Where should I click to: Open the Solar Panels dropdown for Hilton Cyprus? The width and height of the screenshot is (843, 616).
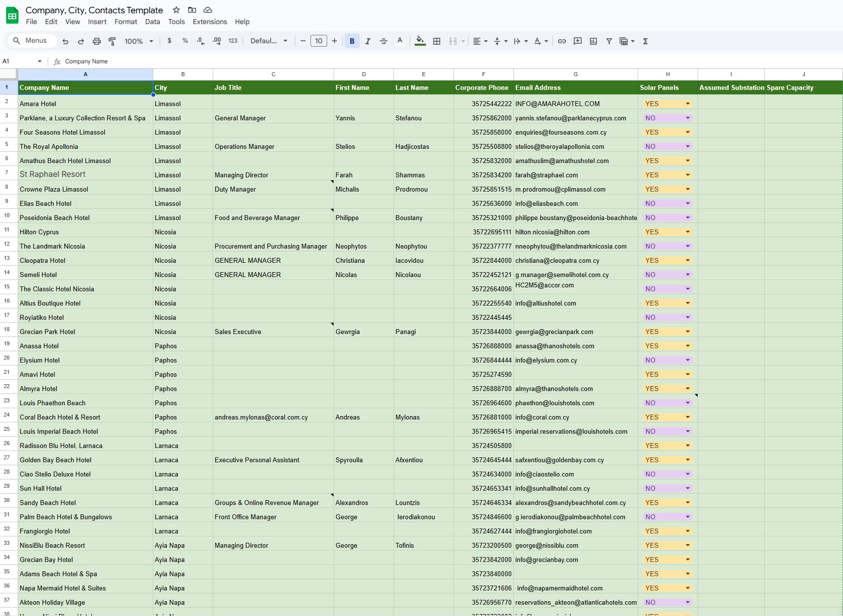pos(688,232)
